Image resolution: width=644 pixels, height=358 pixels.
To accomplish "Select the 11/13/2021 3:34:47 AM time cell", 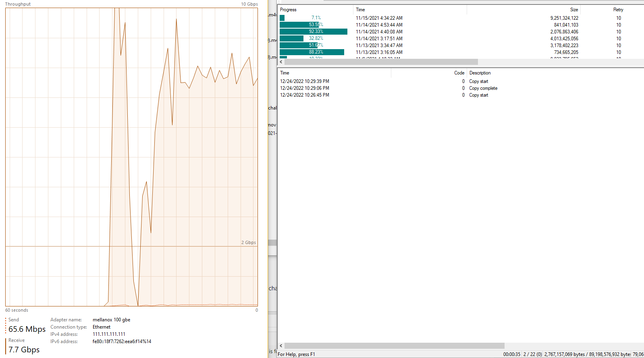I will [379, 46].
